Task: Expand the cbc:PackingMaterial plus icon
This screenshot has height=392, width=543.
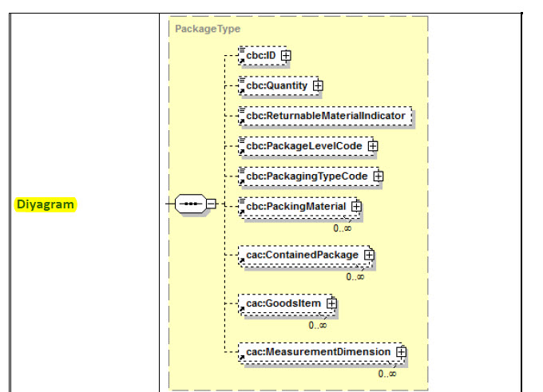Action: coord(356,206)
